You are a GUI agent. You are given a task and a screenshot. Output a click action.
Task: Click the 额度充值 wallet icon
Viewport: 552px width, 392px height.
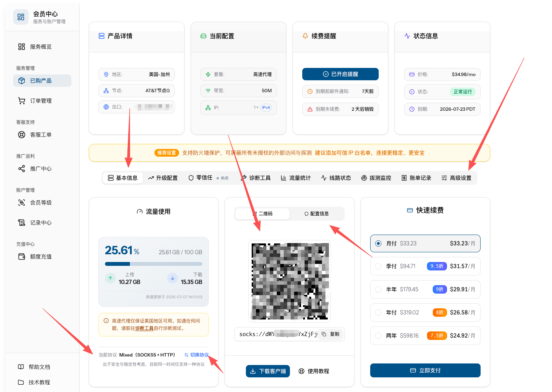tap(22, 257)
